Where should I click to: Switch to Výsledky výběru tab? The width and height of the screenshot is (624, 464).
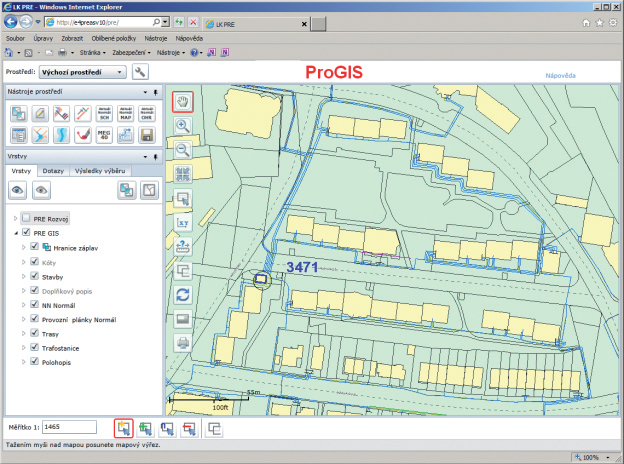pos(100,171)
